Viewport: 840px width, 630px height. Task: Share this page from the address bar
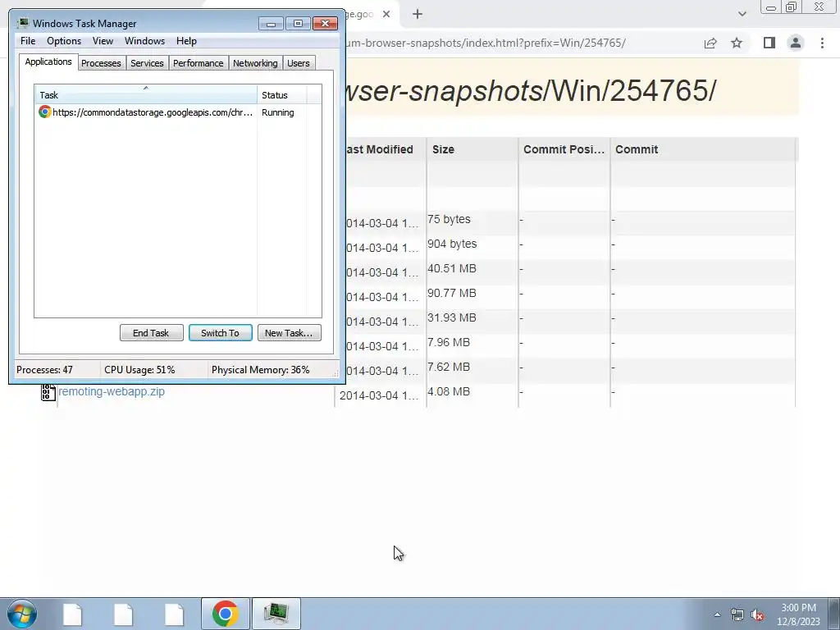pyautogui.click(x=710, y=43)
